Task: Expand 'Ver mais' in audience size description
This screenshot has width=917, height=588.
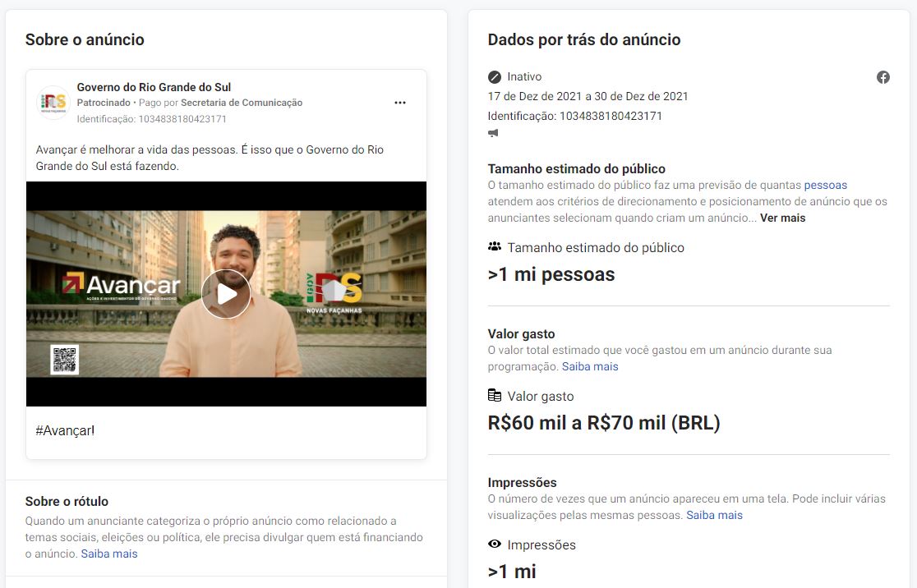Action: [782, 218]
